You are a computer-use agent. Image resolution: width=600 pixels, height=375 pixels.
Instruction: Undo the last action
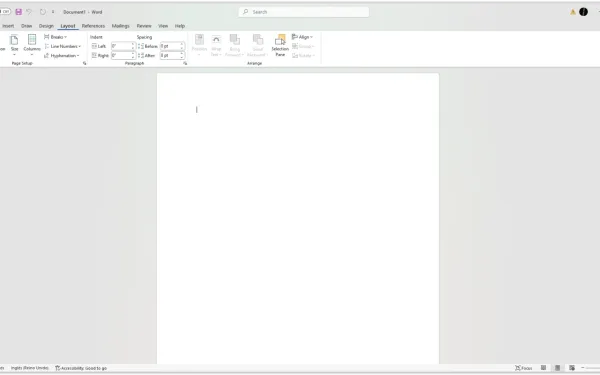point(29,12)
